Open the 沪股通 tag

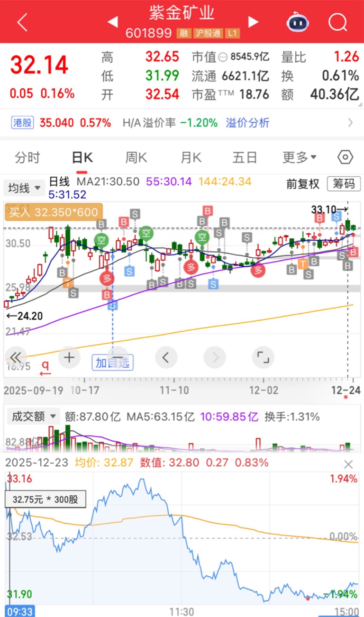tap(207, 34)
